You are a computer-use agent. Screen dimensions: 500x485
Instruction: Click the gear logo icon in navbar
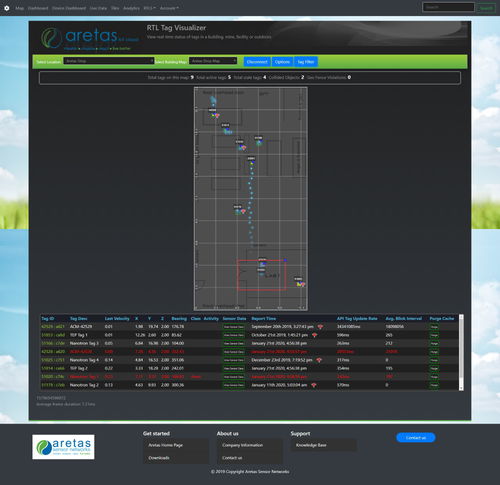7,8
